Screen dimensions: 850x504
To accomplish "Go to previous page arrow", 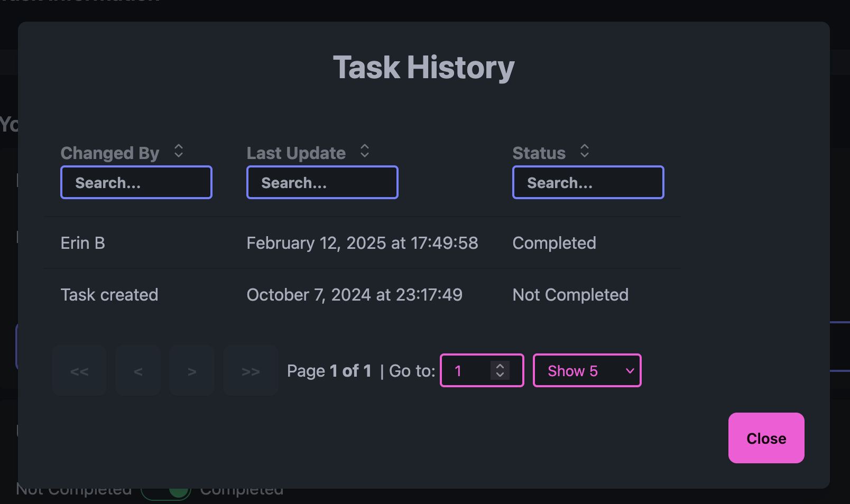I will tap(138, 371).
